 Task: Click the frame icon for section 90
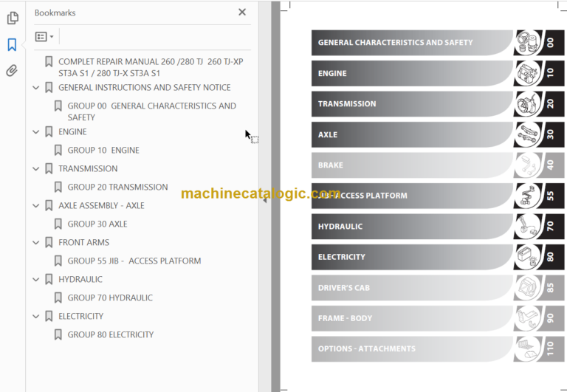527,318
